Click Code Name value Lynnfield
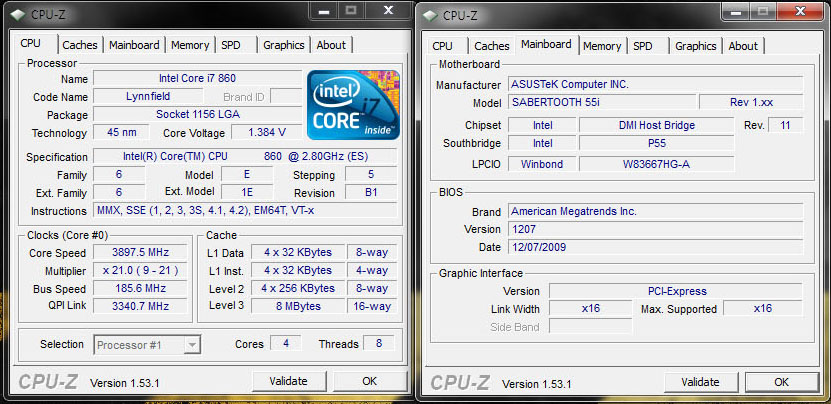Screen dimensions: 831x404 pos(148,96)
